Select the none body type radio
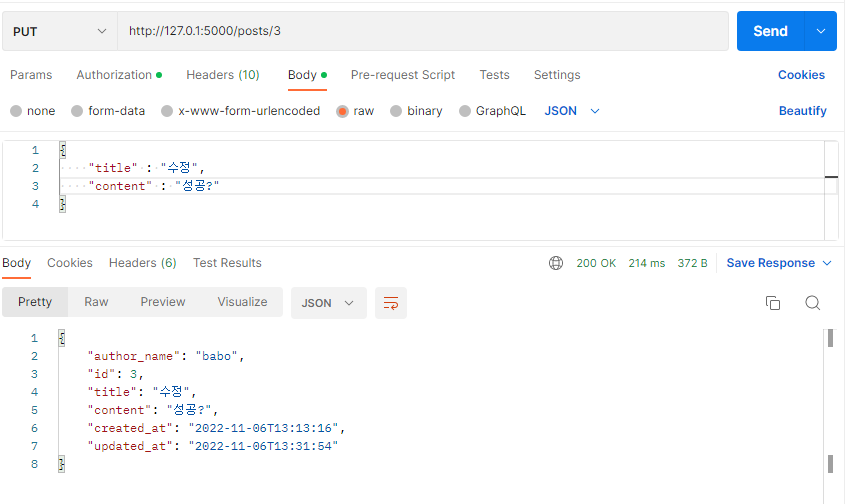 [16, 111]
